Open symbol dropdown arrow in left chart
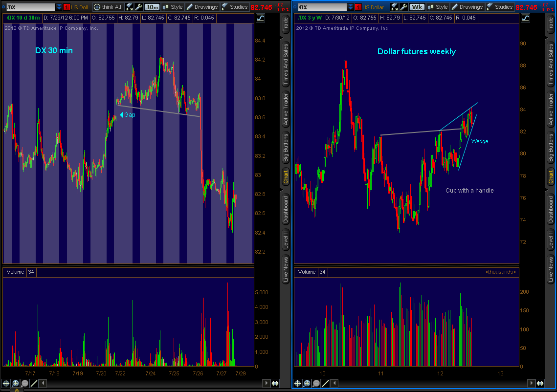The width and height of the screenshot is (557, 392). (x=59, y=7)
